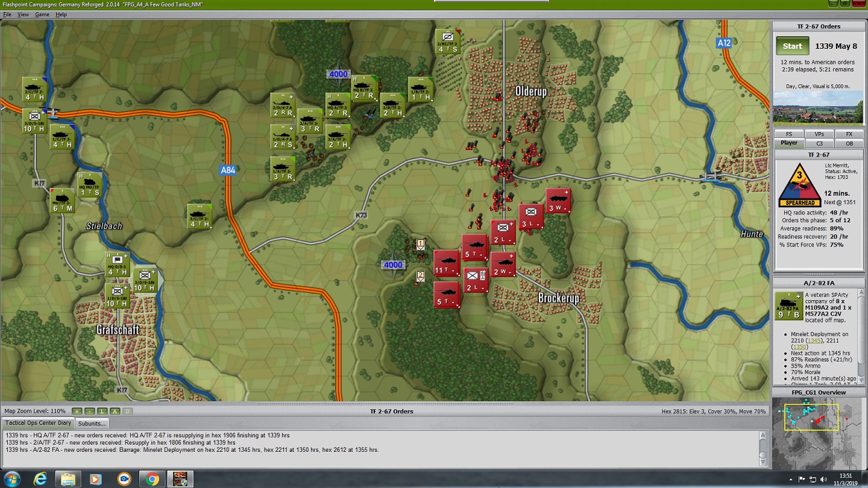Open the Help menu
The height and width of the screenshot is (488, 868).
[x=61, y=14]
